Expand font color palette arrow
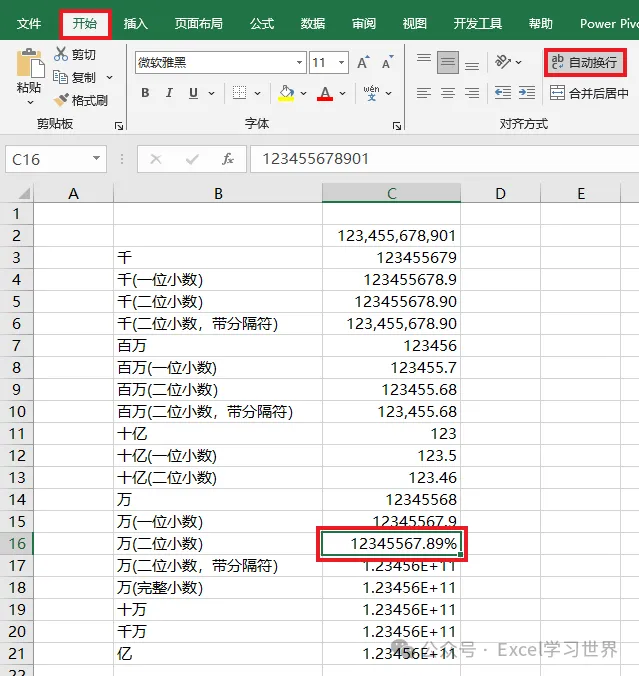This screenshot has width=639, height=676. [x=342, y=93]
